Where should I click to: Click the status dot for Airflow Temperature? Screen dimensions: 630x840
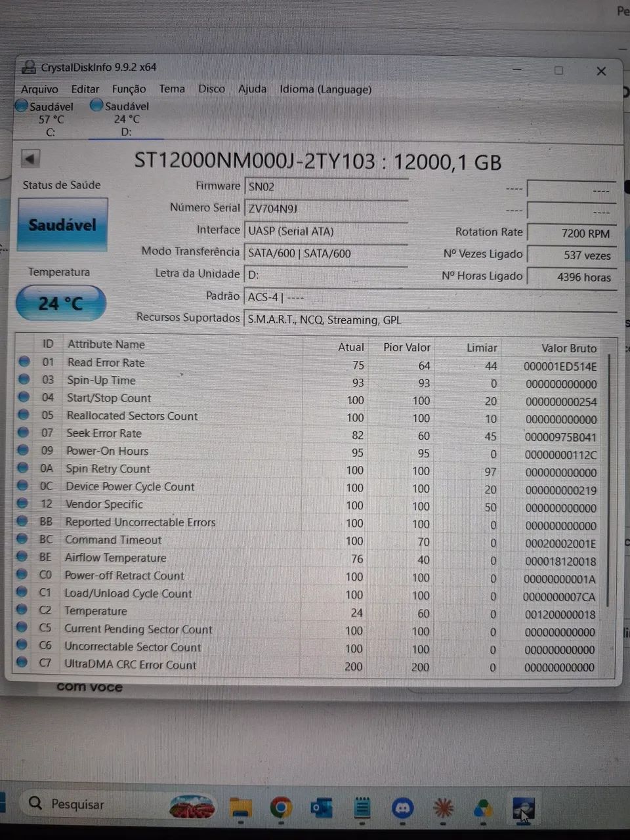(22, 556)
